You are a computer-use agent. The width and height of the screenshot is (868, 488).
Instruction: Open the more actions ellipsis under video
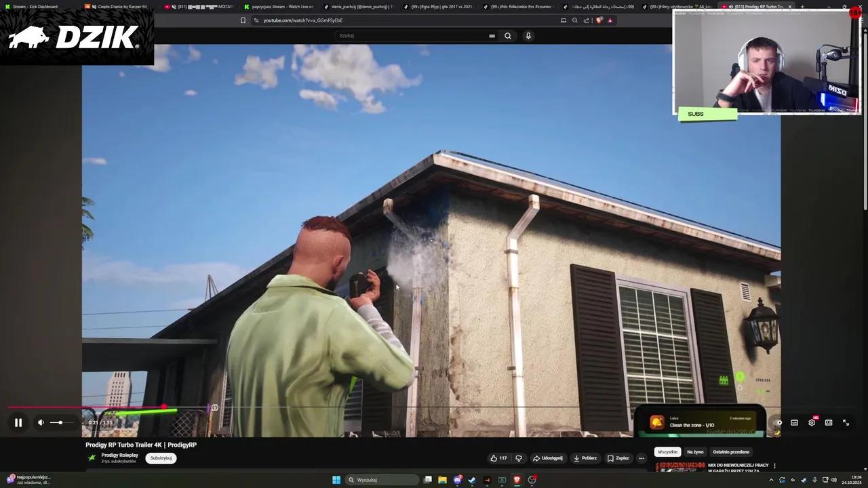click(642, 458)
